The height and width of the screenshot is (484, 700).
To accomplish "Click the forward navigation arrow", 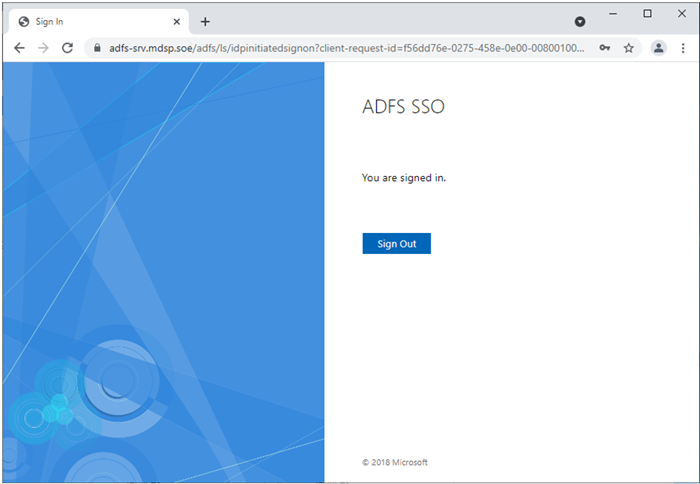I will pyautogui.click(x=43, y=48).
